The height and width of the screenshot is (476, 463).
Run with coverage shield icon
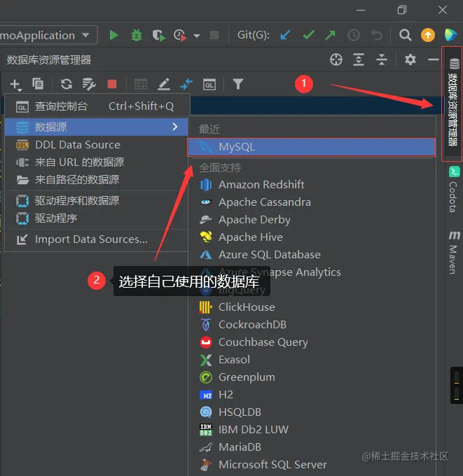click(158, 35)
